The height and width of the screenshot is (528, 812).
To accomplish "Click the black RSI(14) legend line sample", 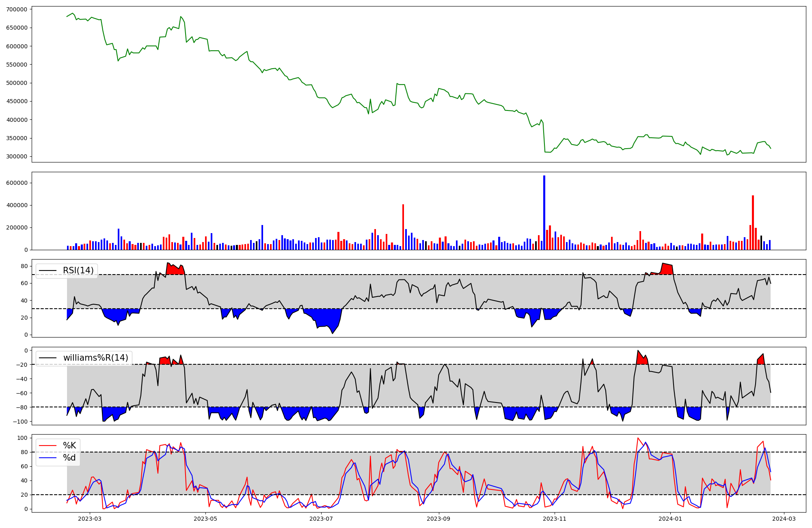I will point(48,270).
